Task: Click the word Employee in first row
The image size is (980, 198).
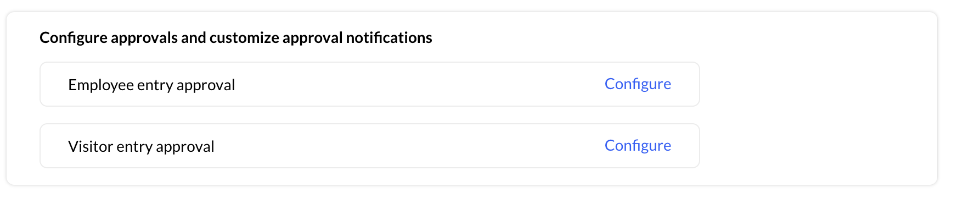Action: [x=101, y=85]
